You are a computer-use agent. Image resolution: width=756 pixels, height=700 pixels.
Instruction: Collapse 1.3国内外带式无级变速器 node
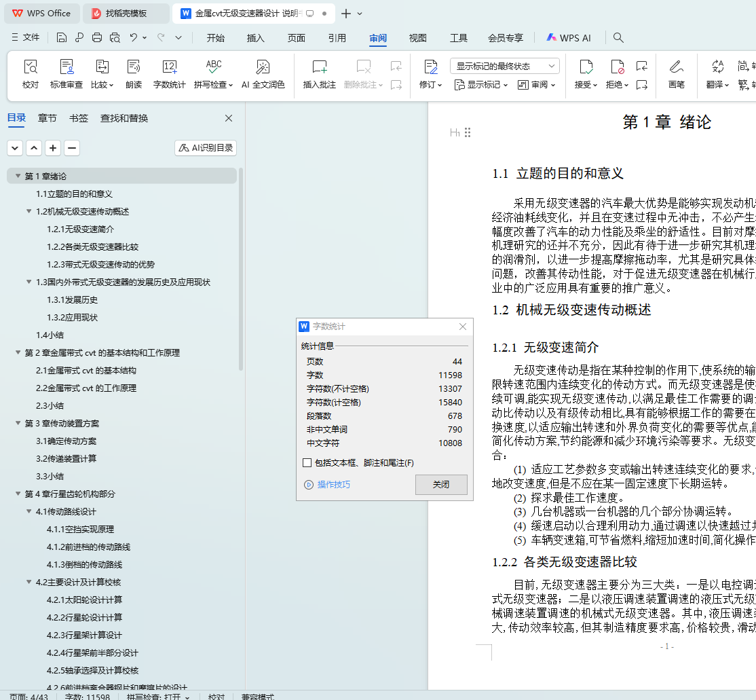29,282
